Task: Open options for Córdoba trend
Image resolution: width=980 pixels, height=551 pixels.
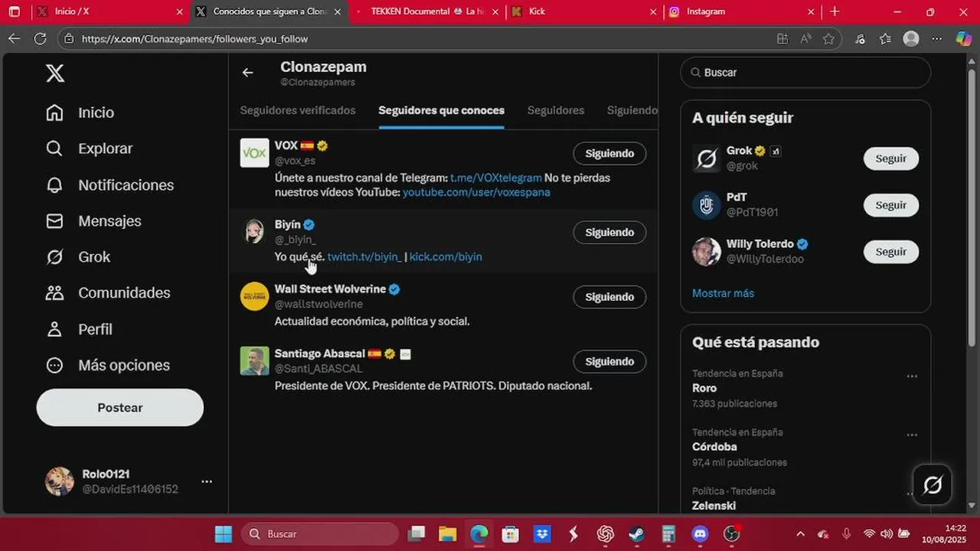Action: click(912, 435)
